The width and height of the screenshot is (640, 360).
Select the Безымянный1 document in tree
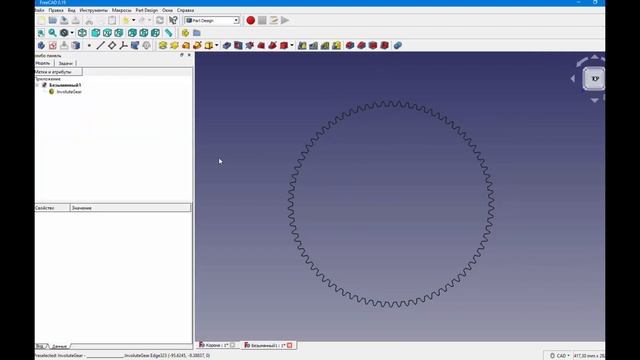click(x=65, y=85)
